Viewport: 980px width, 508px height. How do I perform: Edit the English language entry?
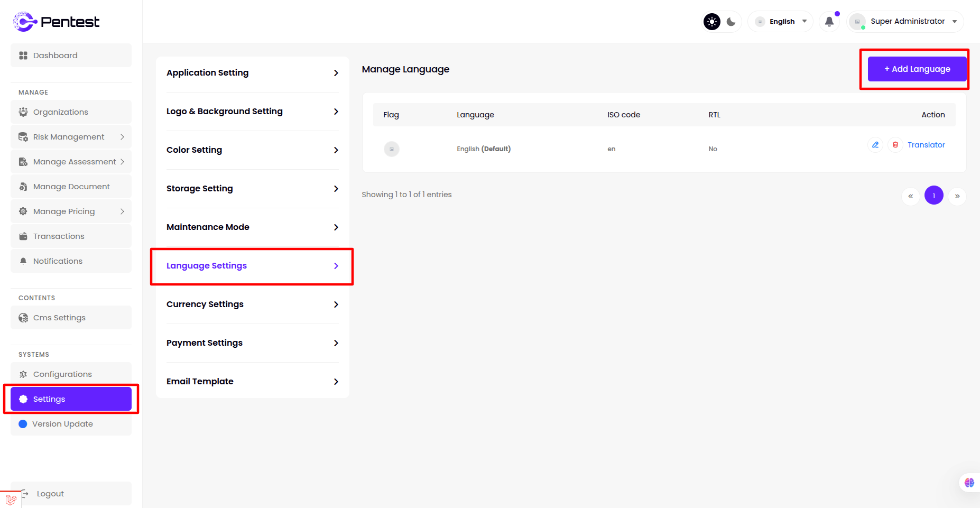coord(875,145)
